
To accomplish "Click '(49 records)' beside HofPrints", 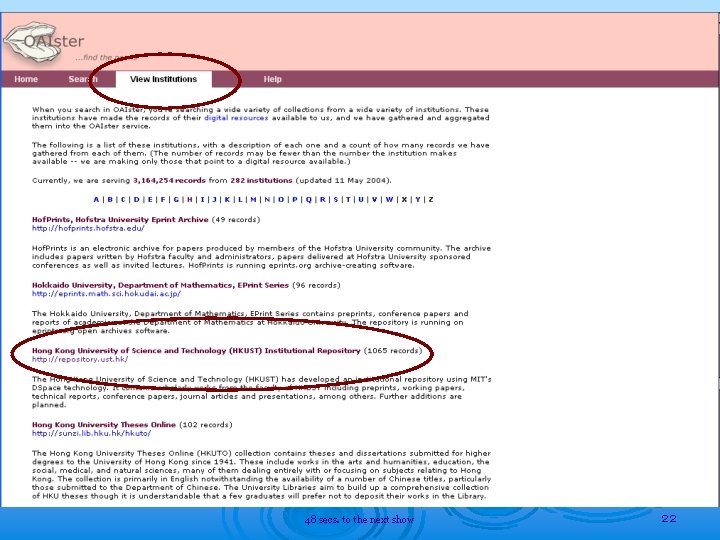I will click(236, 219).
